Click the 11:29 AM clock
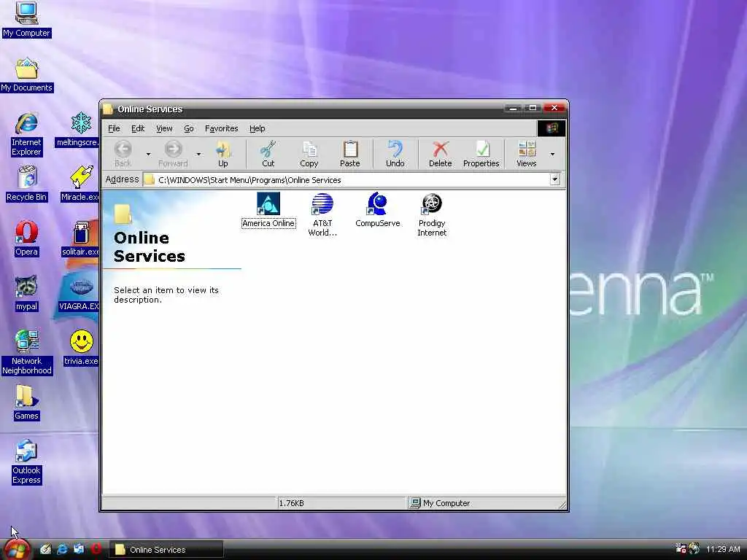The width and height of the screenshot is (747, 560). (x=723, y=549)
